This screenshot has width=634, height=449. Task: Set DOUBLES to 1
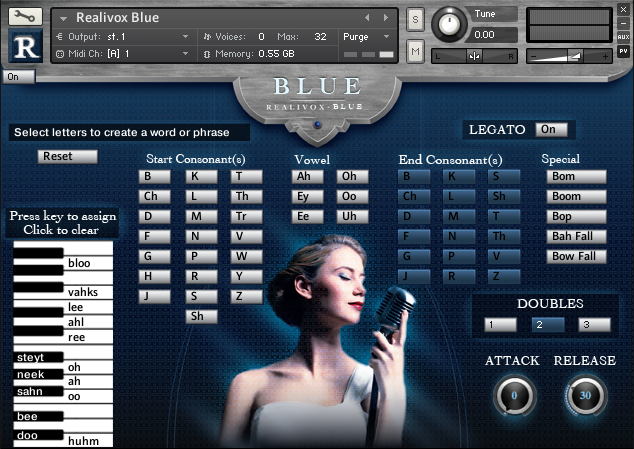pyautogui.click(x=501, y=325)
